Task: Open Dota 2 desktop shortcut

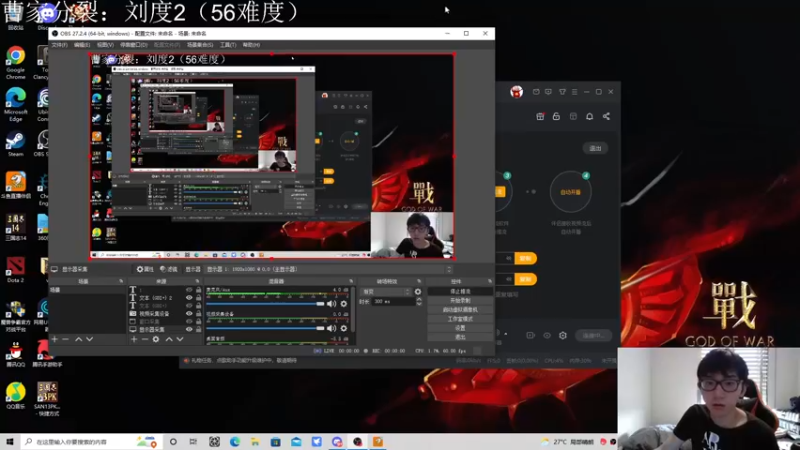Action: point(15,270)
